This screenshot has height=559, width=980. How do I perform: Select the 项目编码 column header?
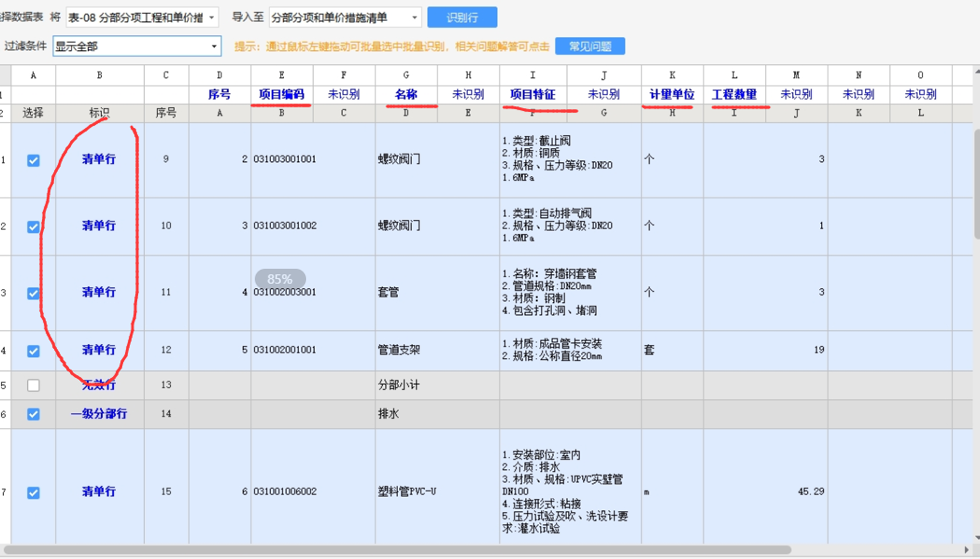(x=282, y=94)
